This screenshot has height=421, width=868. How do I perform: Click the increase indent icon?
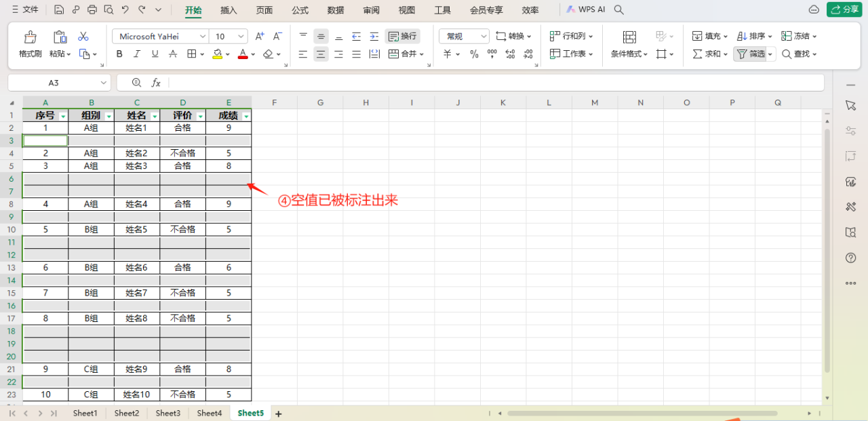point(374,36)
